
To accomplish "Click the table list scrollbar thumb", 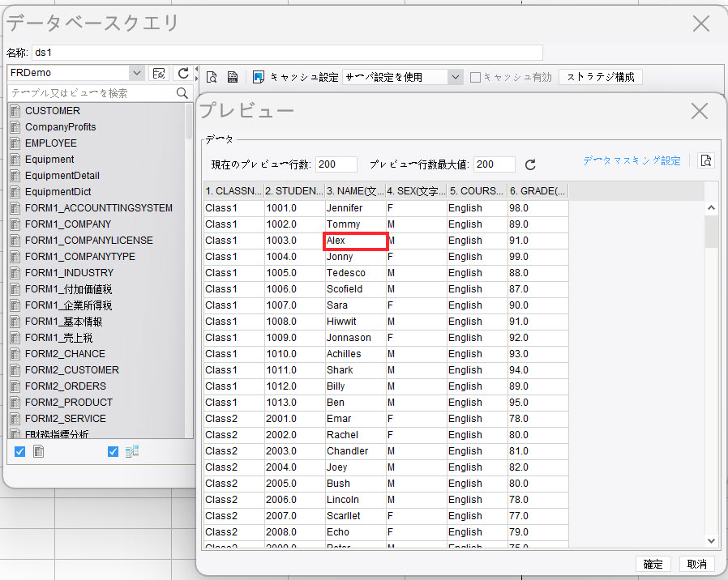I will coord(189,122).
